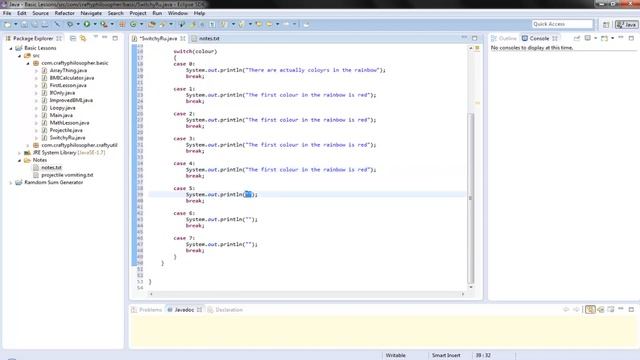This screenshot has height=360, width=640.
Task: Open the Project menu
Action: [x=138, y=13]
